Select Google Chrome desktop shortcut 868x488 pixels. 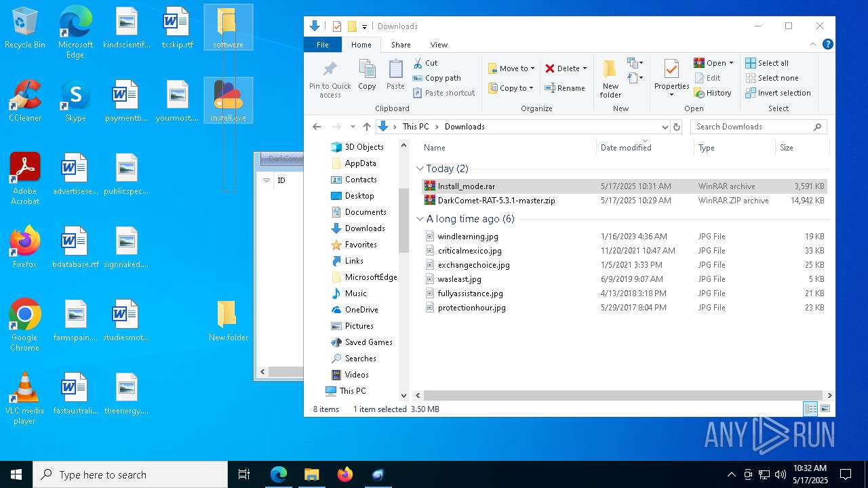coord(25,325)
